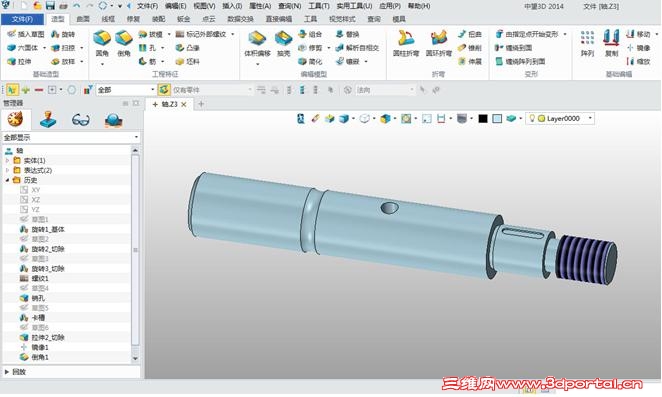
Task: Add a new document tab with plus
Action: (x=201, y=104)
